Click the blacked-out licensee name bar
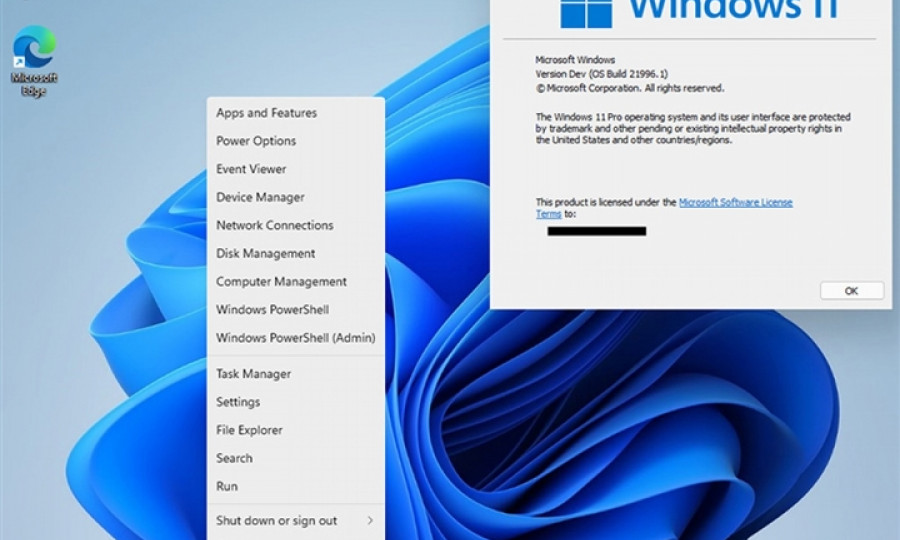This screenshot has height=540, width=900. click(596, 231)
